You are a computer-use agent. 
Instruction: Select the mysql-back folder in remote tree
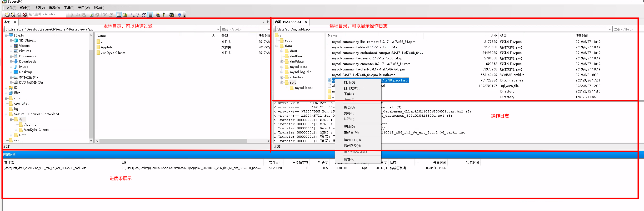pyautogui.click(x=303, y=88)
